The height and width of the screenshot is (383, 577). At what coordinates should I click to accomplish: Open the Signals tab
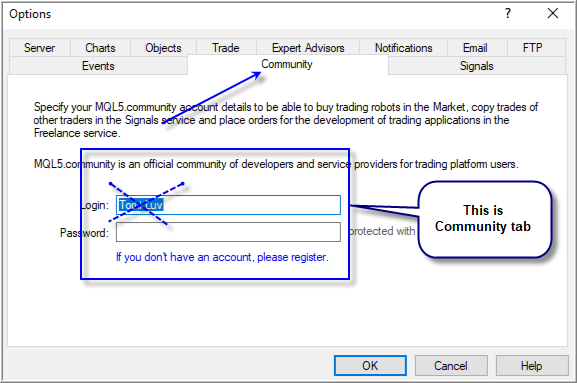coord(477,66)
